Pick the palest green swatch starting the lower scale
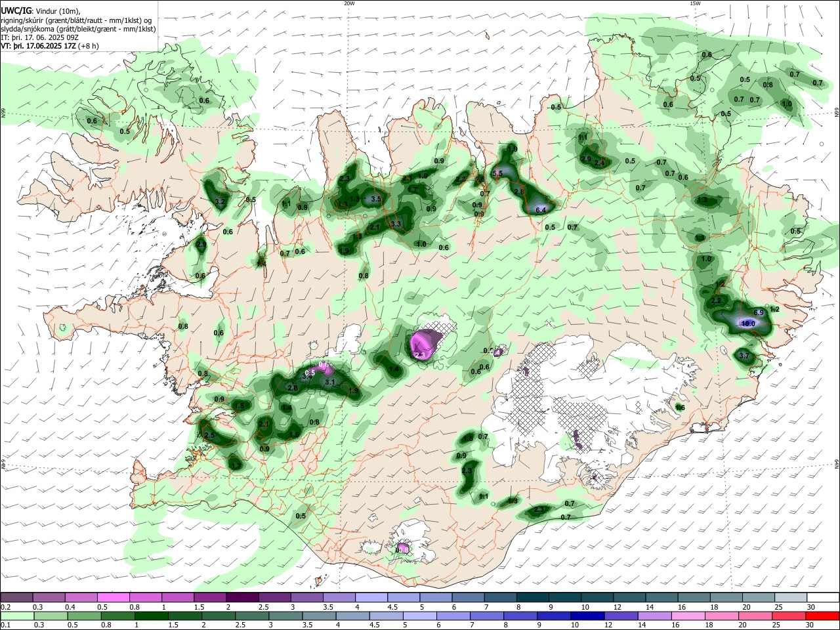 [17, 616]
